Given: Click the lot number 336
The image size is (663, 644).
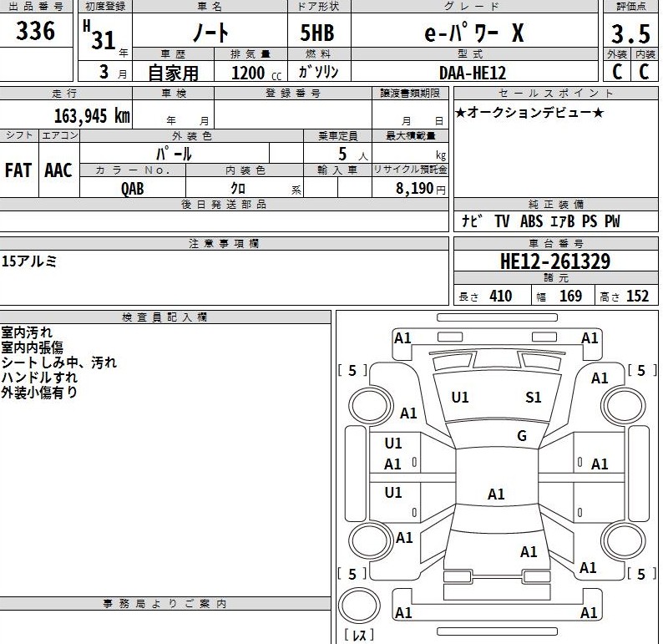Looking at the screenshot, I should pos(36,31).
